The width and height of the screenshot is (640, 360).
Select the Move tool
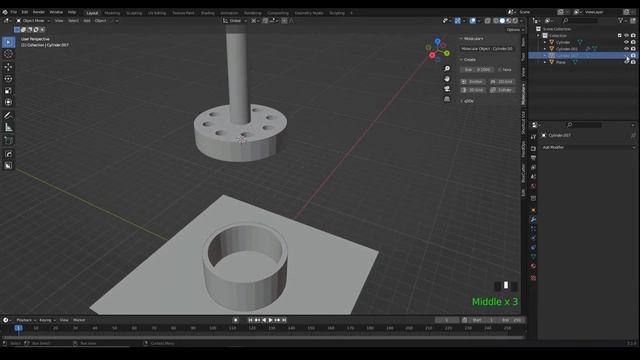point(8,67)
